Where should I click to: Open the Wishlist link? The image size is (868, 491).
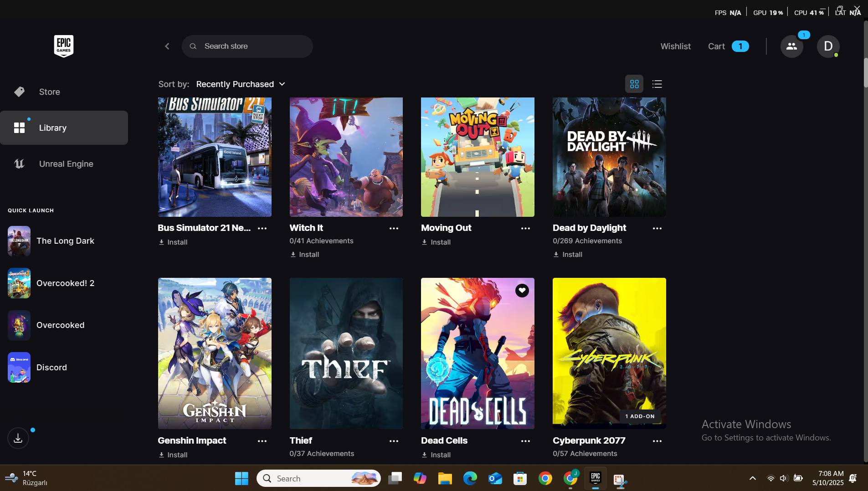[675, 46]
